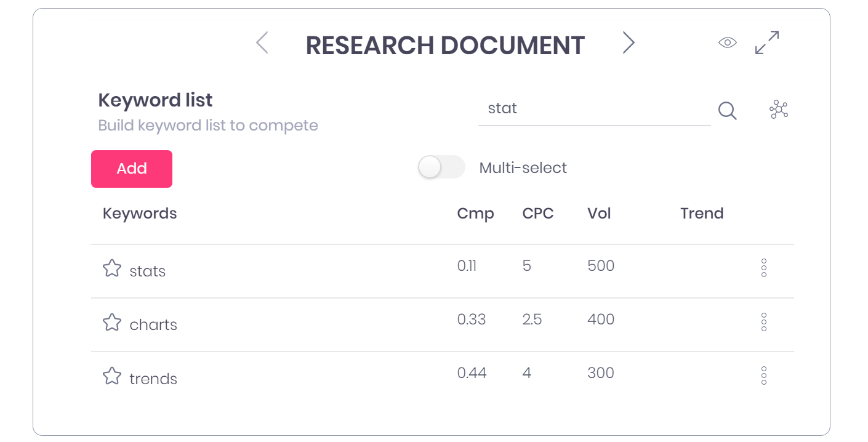The image size is (868, 442).
Task: Open more options for trends row
Action: (x=764, y=375)
